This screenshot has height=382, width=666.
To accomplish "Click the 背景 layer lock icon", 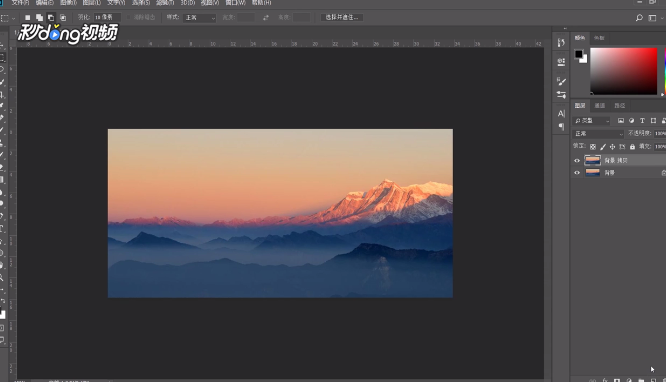I will pyautogui.click(x=663, y=173).
